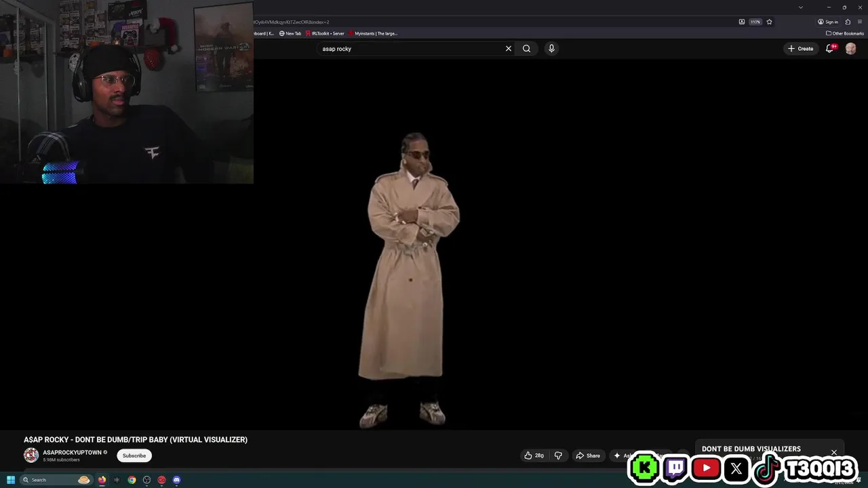Screen dimensions: 868x488
Task: Open the browser extensions icon
Action: click(848, 22)
